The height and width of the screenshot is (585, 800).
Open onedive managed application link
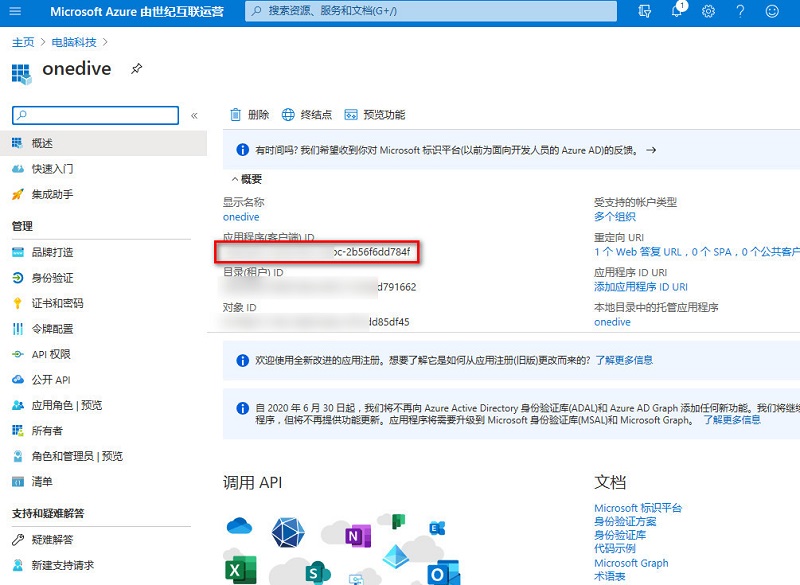tap(612, 322)
